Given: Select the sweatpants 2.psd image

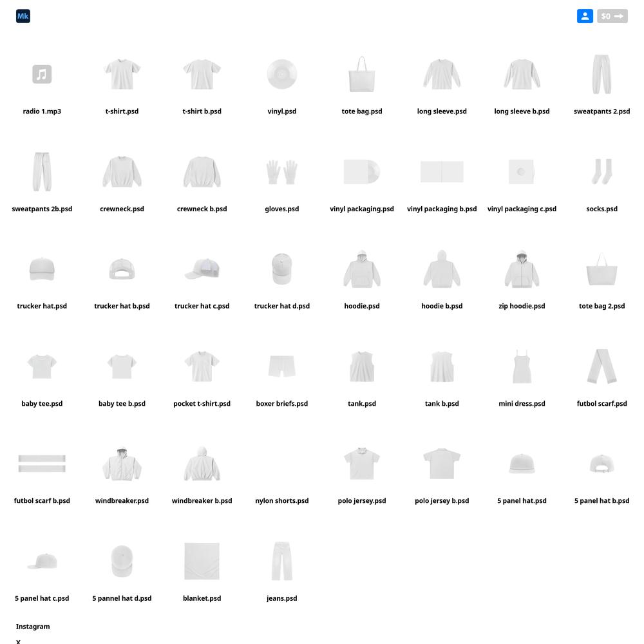Looking at the screenshot, I should 601,74.
